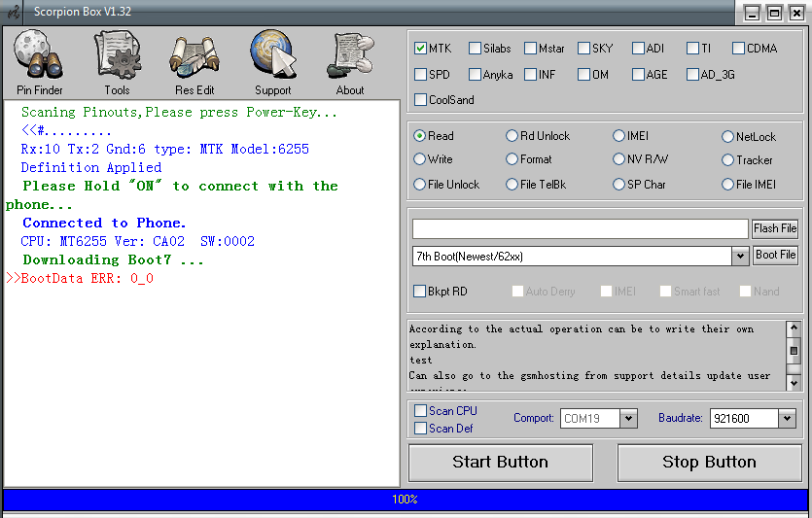Enable the SKY platform checkbox
The height and width of the screenshot is (518, 812).
(x=583, y=49)
